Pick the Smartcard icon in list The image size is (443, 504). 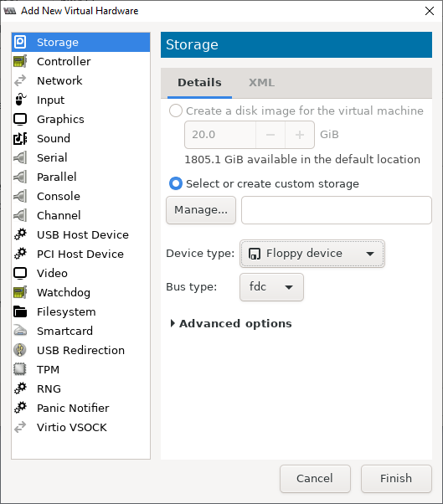point(20,331)
